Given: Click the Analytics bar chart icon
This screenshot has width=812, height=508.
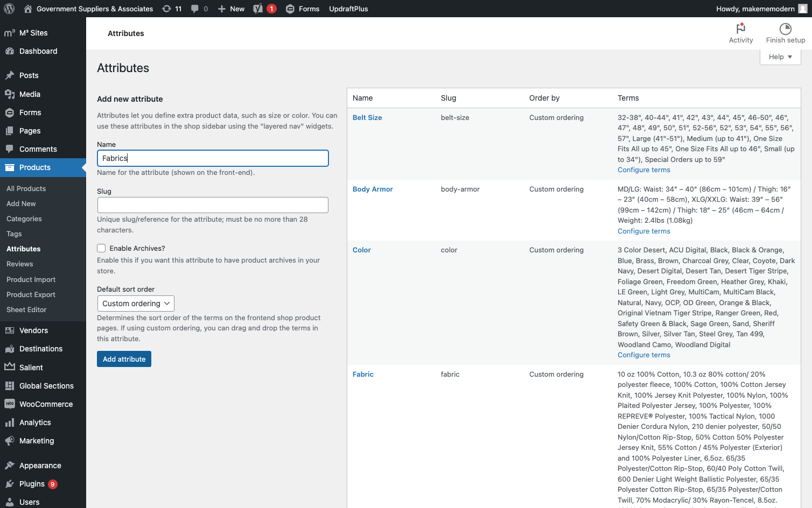Looking at the screenshot, I should click(10, 422).
